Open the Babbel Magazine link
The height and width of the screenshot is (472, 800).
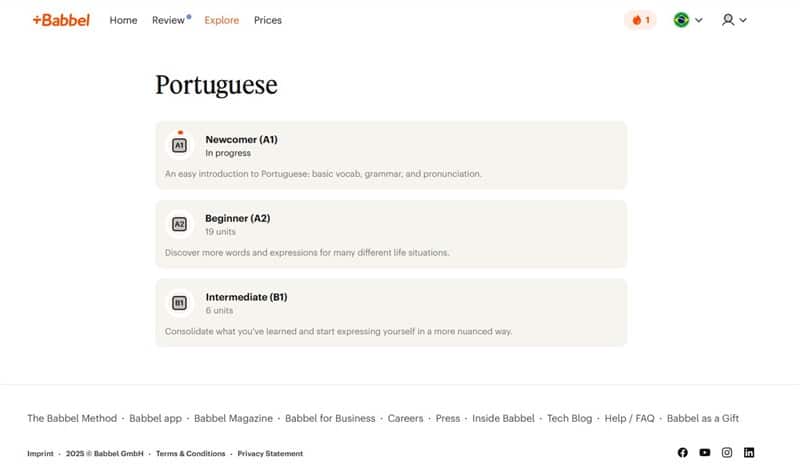point(233,418)
